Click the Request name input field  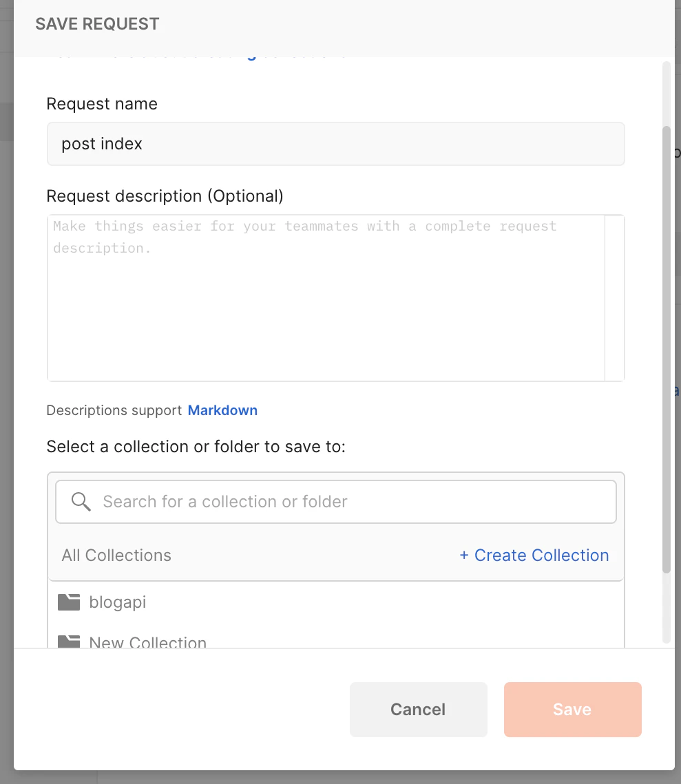335,144
